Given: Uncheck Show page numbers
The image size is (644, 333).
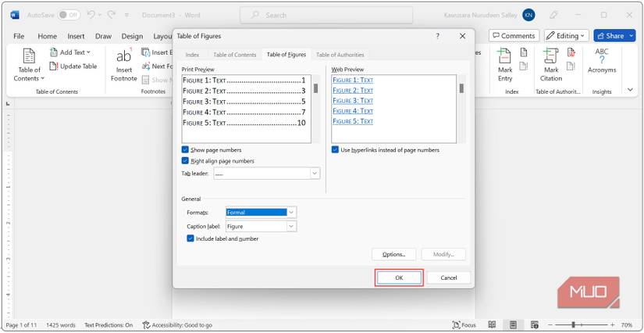Looking at the screenshot, I should [x=185, y=149].
